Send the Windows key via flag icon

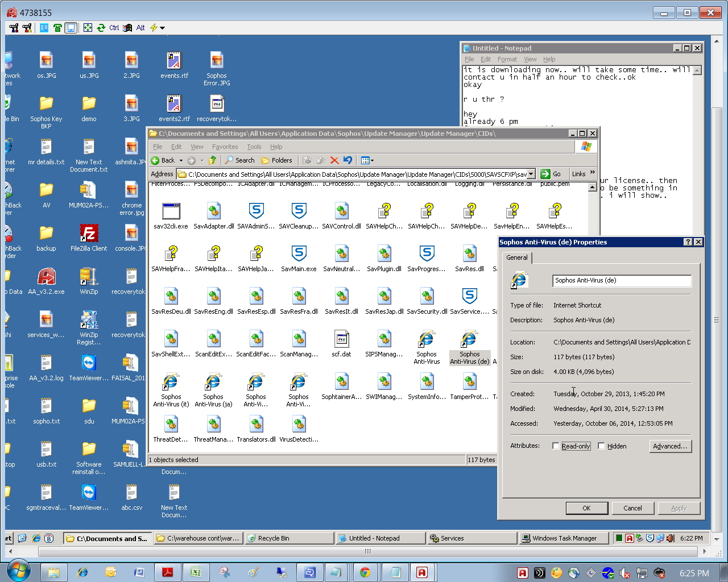tap(127, 27)
